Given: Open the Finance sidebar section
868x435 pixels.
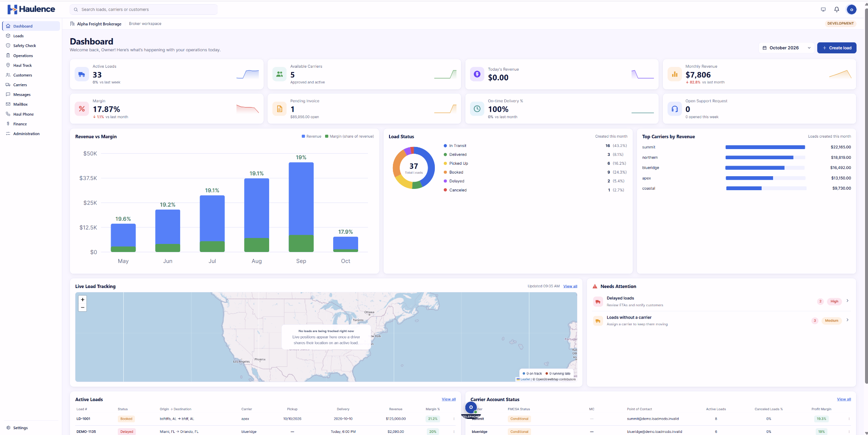Looking at the screenshot, I should [31, 124].
